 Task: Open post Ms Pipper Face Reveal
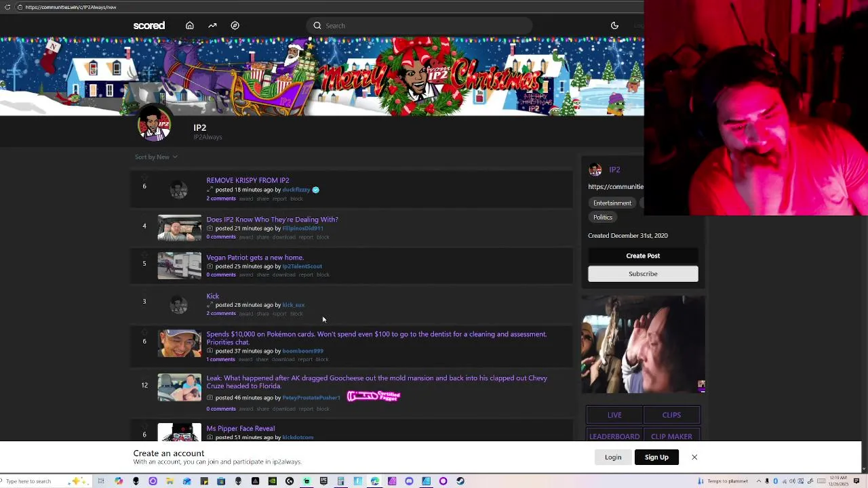[x=240, y=428]
